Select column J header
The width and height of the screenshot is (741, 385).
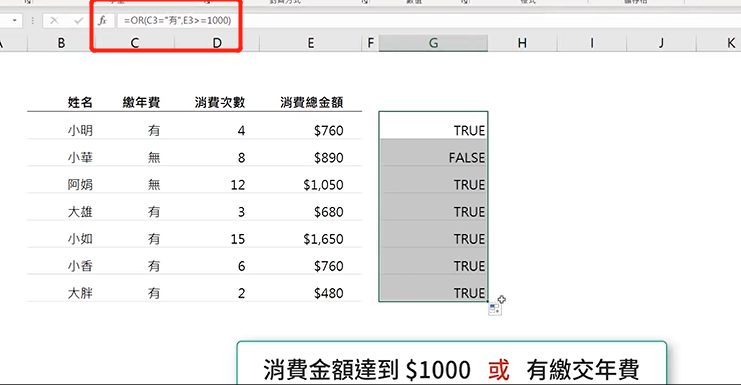point(661,43)
